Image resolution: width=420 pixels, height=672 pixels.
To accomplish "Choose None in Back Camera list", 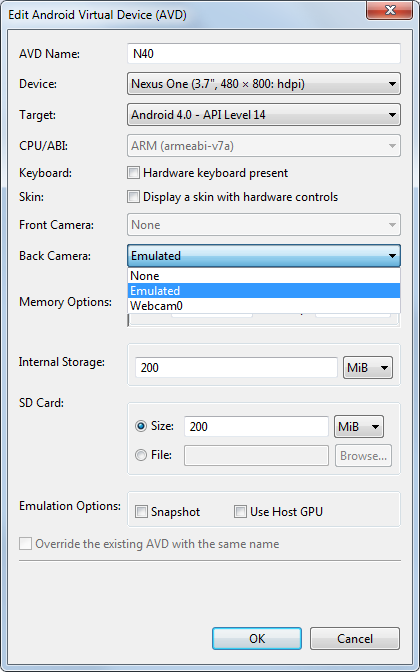I will [264, 276].
